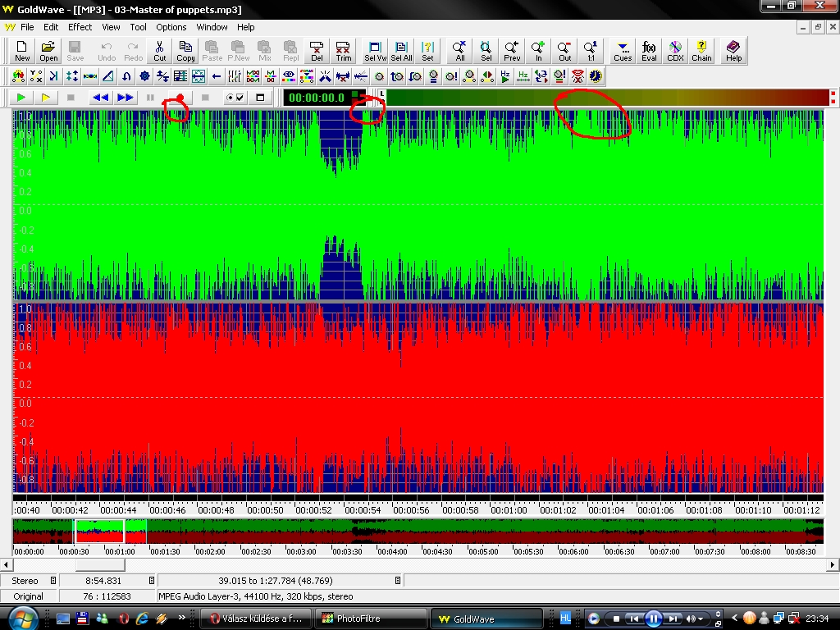The image size is (840, 630).
Task: Click the Help book button
Action: [x=733, y=51]
